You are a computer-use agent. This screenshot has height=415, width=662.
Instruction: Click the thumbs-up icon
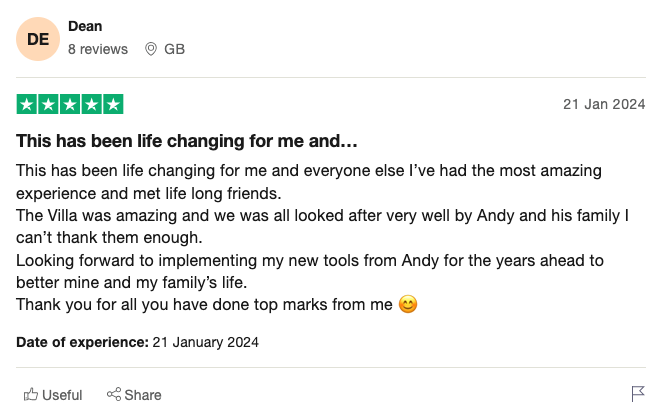click(x=31, y=395)
